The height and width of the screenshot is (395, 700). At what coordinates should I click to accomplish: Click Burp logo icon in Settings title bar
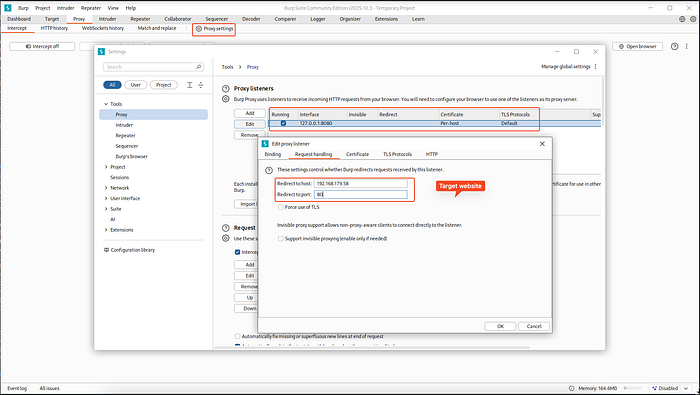[x=101, y=52]
